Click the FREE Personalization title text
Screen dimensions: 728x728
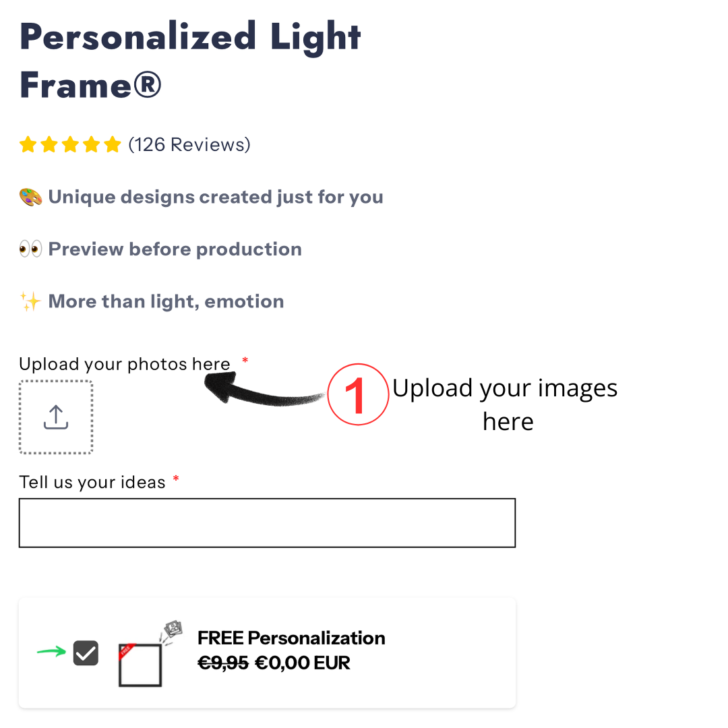pyautogui.click(x=291, y=638)
